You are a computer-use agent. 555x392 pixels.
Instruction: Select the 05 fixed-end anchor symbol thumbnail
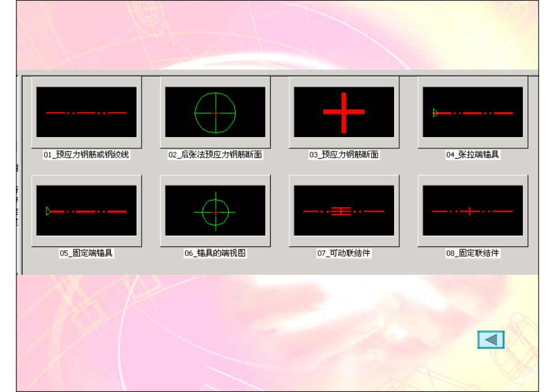point(86,210)
